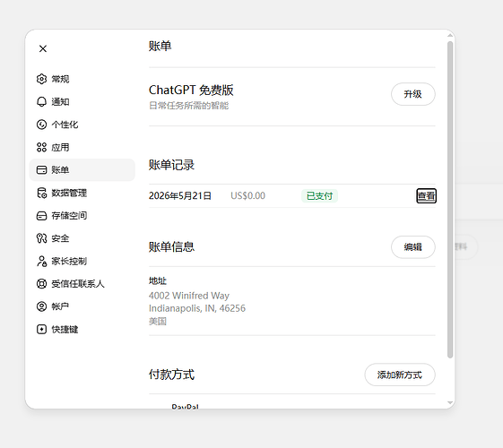Go to the 帐户 section
This screenshot has width=503, height=448.
click(x=82, y=306)
